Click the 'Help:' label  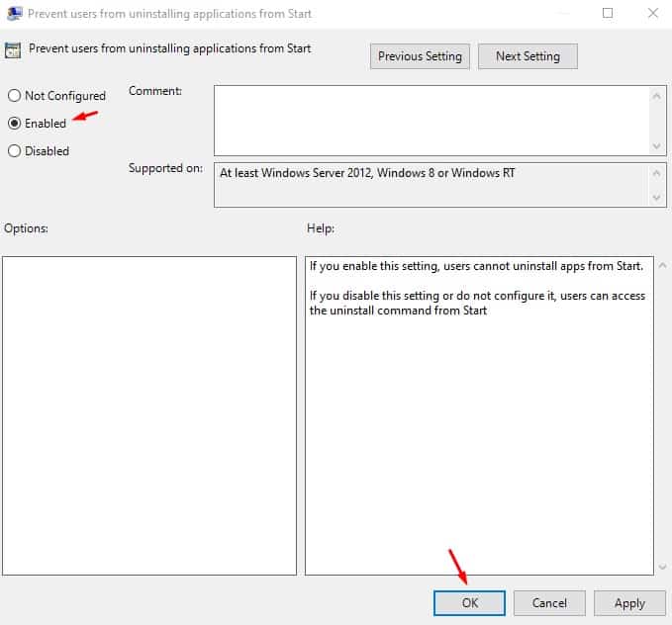[321, 228]
